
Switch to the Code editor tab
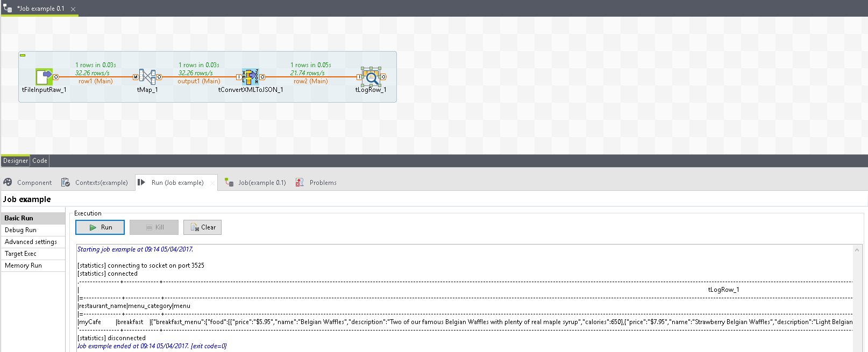(x=40, y=161)
